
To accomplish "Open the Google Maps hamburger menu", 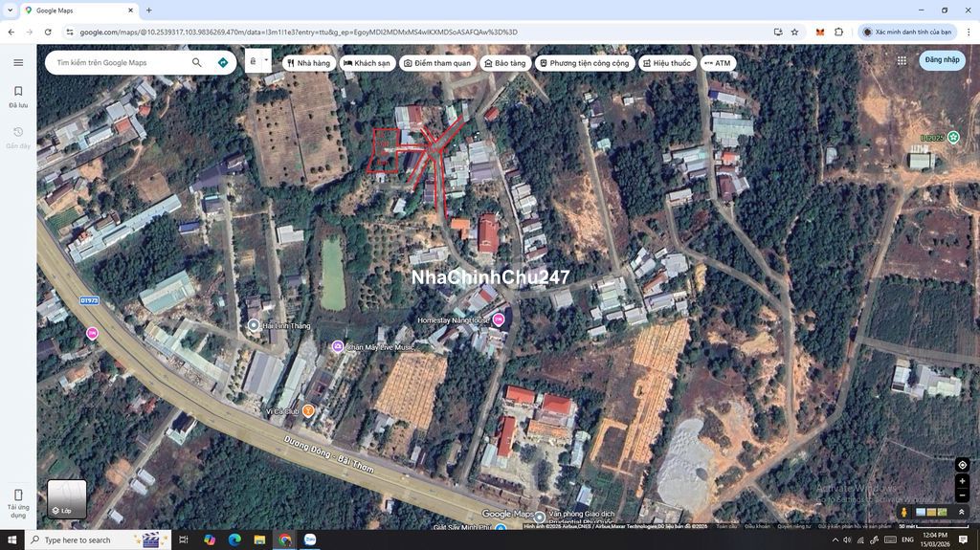I will [x=18, y=62].
